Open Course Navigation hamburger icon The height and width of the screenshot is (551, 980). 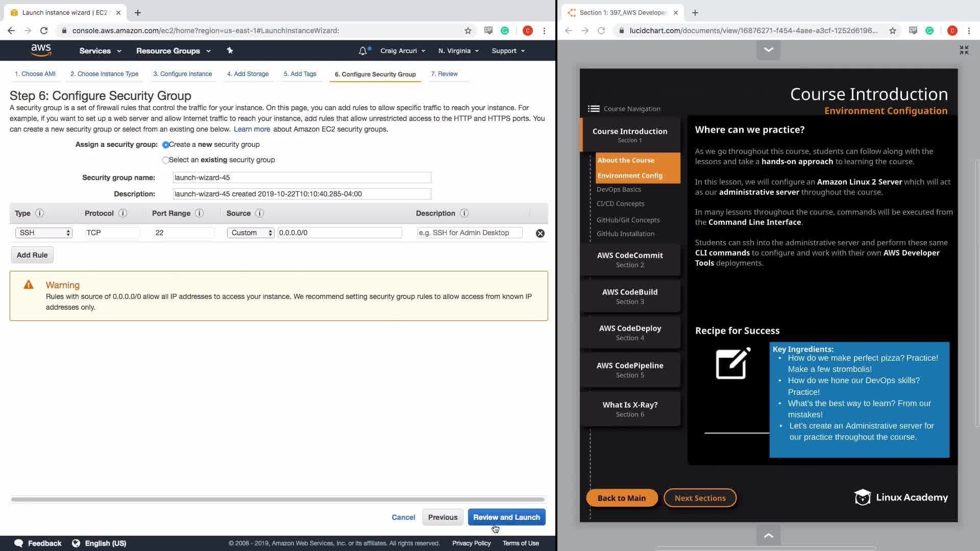point(594,109)
